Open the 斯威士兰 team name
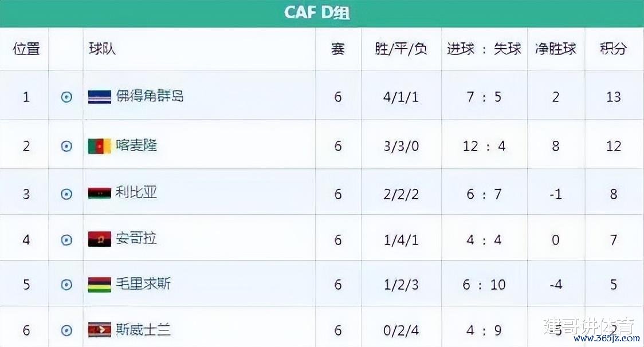This screenshot has width=644, height=347. pos(143,329)
